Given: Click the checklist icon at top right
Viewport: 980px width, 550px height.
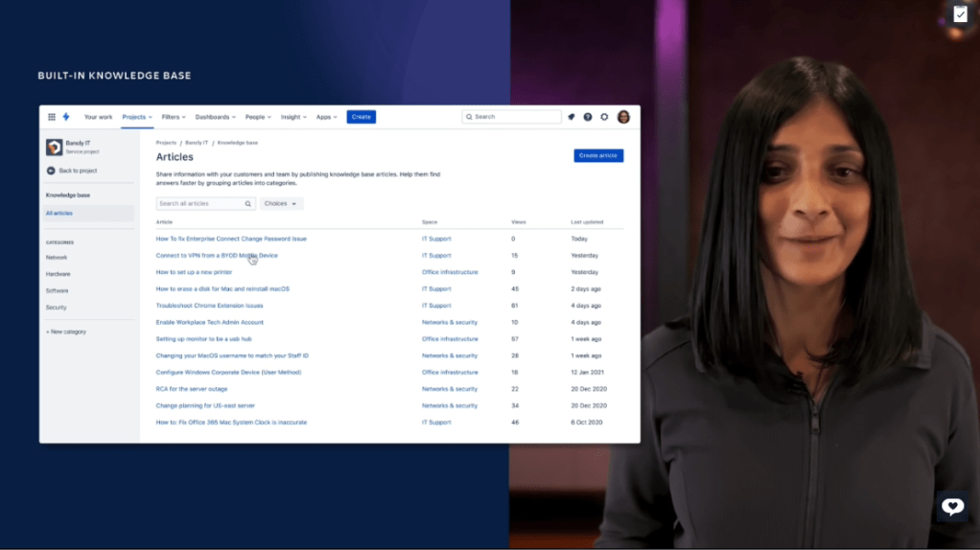Looking at the screenshot, I should pyautogui.click(x=960, y=13).
